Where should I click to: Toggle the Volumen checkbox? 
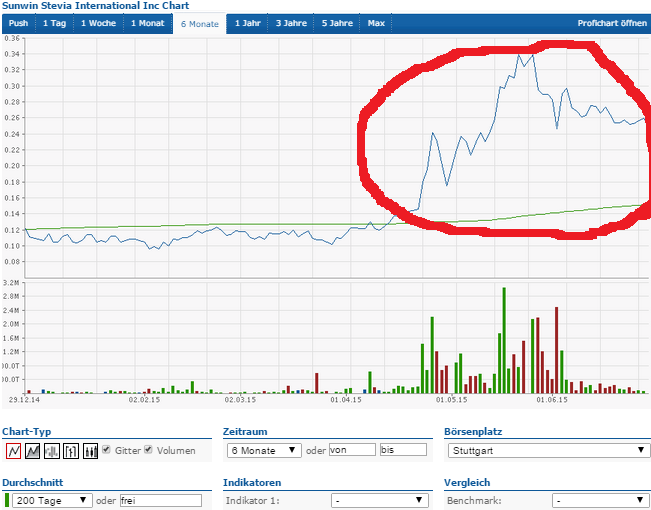tap(148, 449)
